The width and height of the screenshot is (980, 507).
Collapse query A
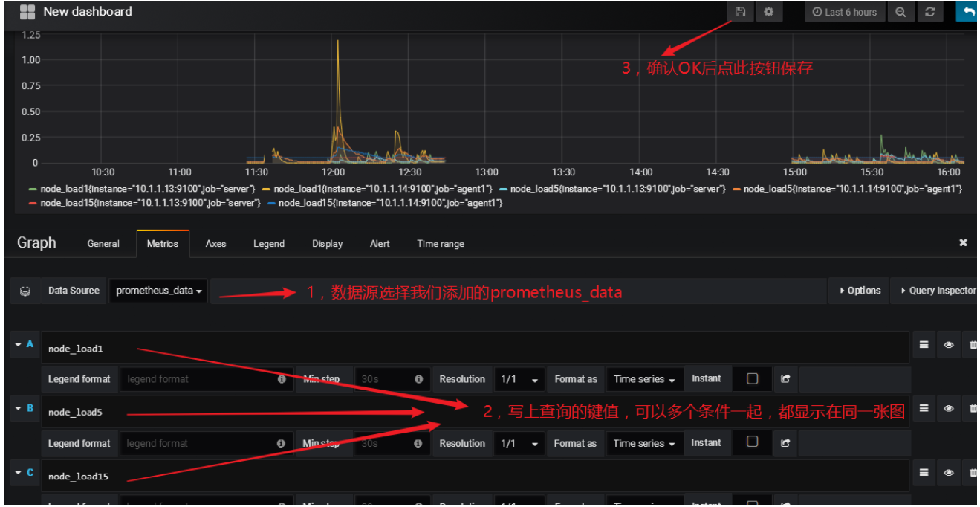pos(18,344)
